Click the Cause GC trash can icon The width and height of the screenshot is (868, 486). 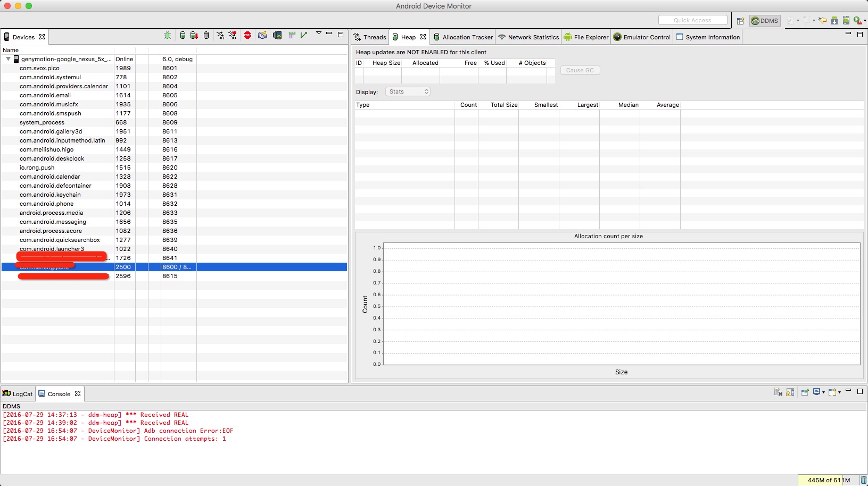point(206,36)
